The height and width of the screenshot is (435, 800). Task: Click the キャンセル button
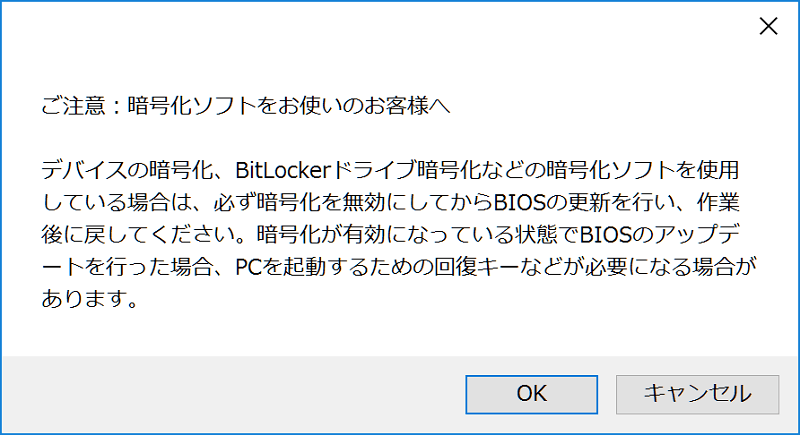coord(697,394)
